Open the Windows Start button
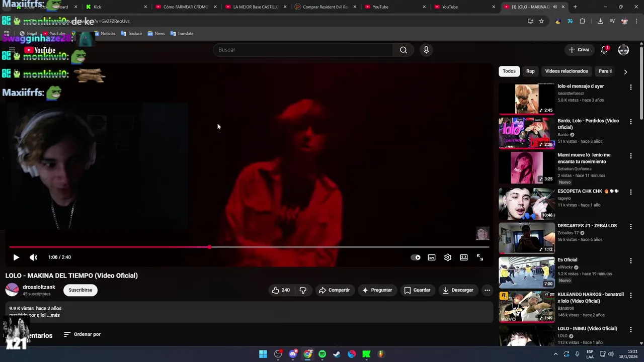 point(263,354)
